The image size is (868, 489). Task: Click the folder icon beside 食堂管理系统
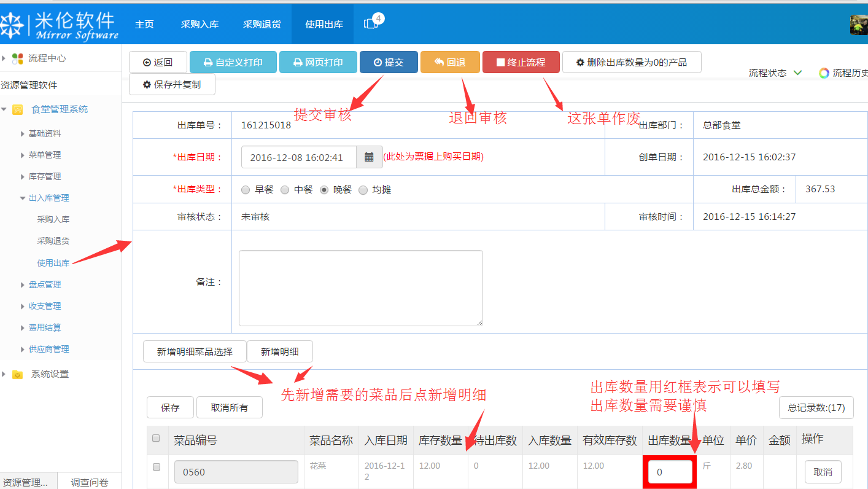point(17,109)
